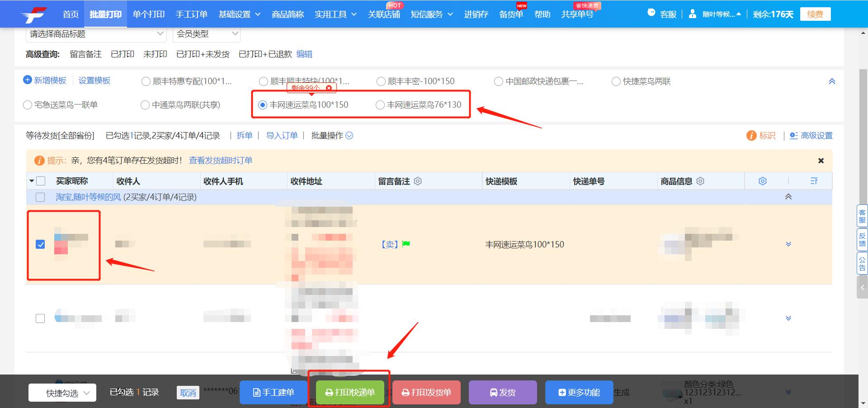Open the small arrow beside the header checkbox
Image resolution: width=868 pixels, height=408 pixels.
pos(32,181)
